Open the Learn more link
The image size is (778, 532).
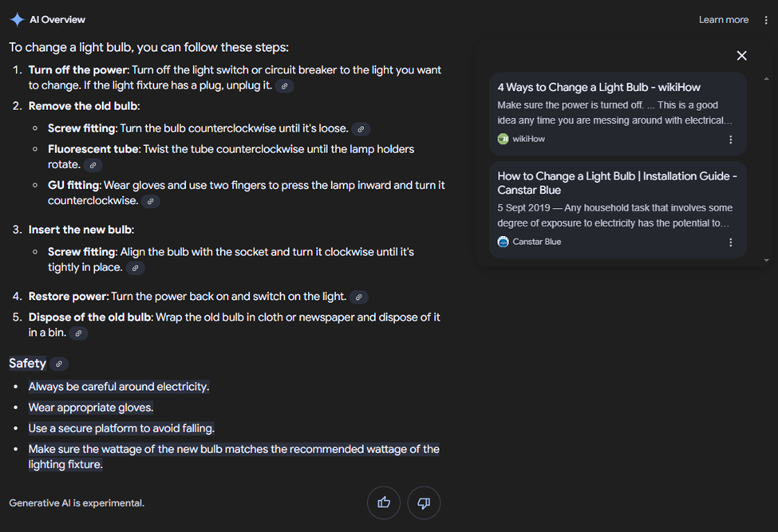point(724,20)
